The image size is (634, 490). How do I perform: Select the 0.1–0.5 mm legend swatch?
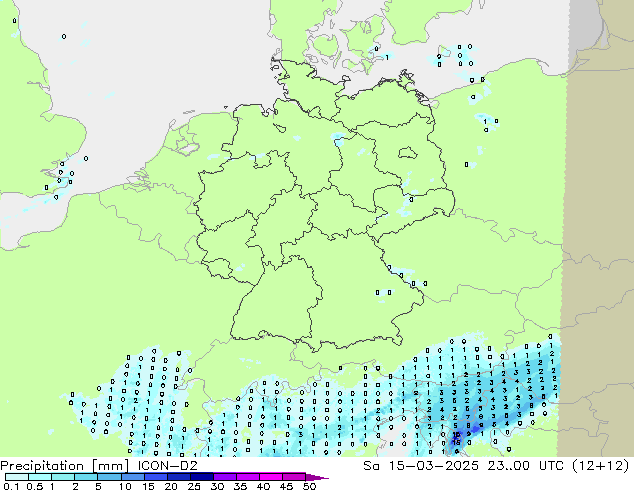tap(17, 477)
